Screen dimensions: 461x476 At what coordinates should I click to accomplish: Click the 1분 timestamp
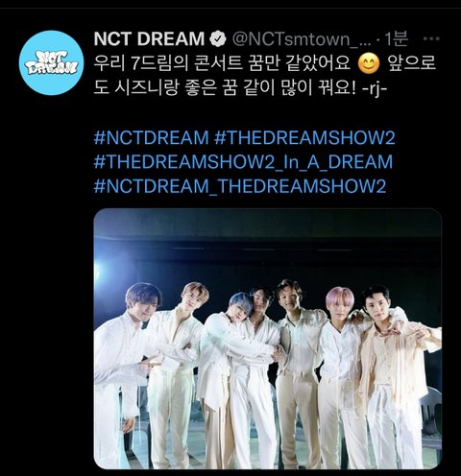click(x=396, y=39)
